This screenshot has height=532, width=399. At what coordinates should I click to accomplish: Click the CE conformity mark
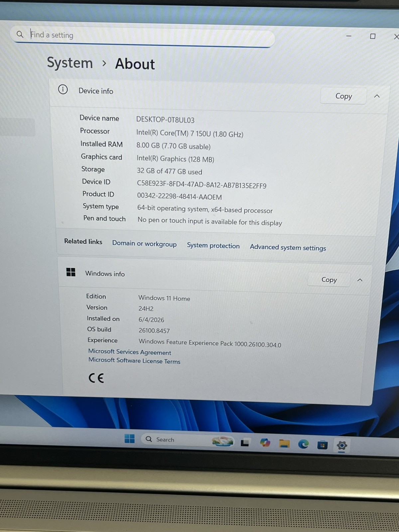(96, 378)
